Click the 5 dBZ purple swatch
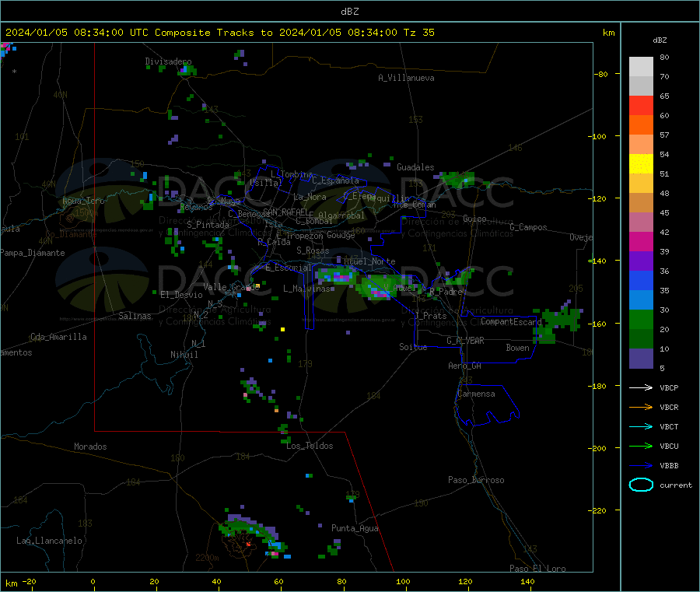This screenshot has height=592, width=700. pyautogui.click(x=641, y=359)
